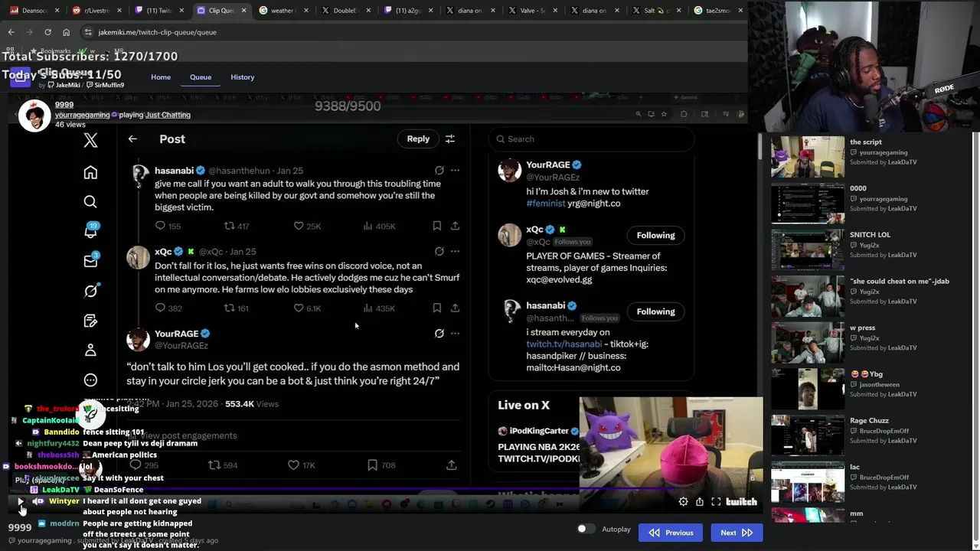Select 'Rage Chuzz' clip thumbnail
Viewport: 980px width, 551px height.
click(808, 435)
